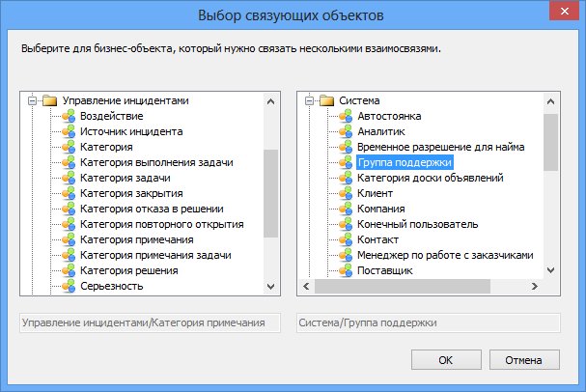
Task: Click right tree scroll up arrow
Action: click(x=550, y=101)
